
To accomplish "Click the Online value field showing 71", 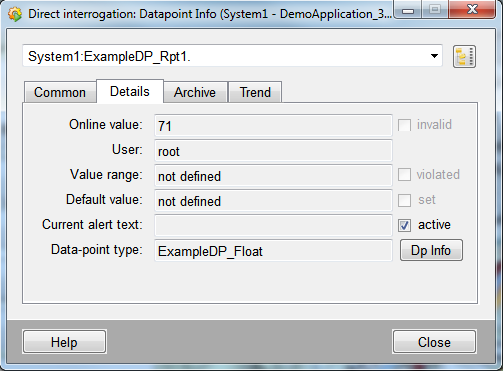I will point(273,125).
